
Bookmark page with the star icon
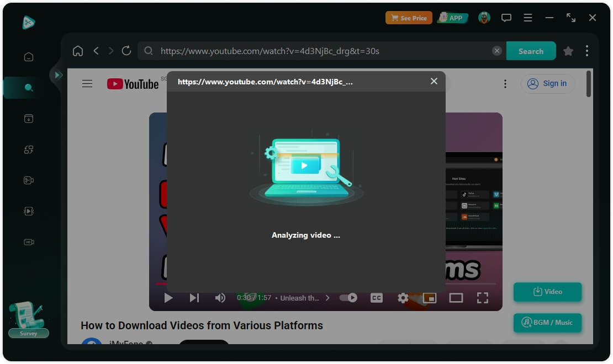pos(568,51)
